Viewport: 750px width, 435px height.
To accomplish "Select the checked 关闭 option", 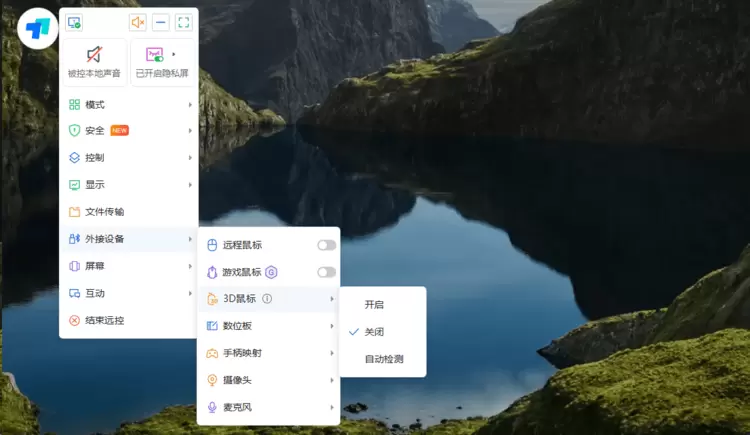I will (x=374, y=332).
